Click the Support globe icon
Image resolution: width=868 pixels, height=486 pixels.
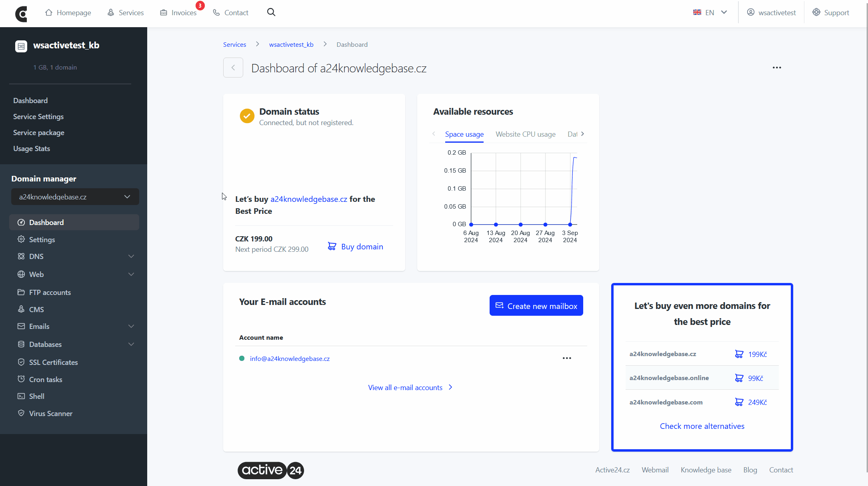(816, 12)
